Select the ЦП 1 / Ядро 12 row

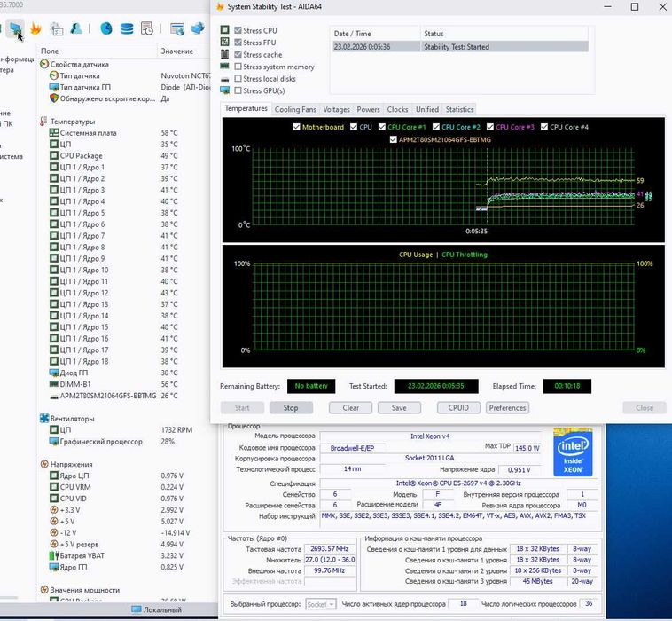[124, 293]
